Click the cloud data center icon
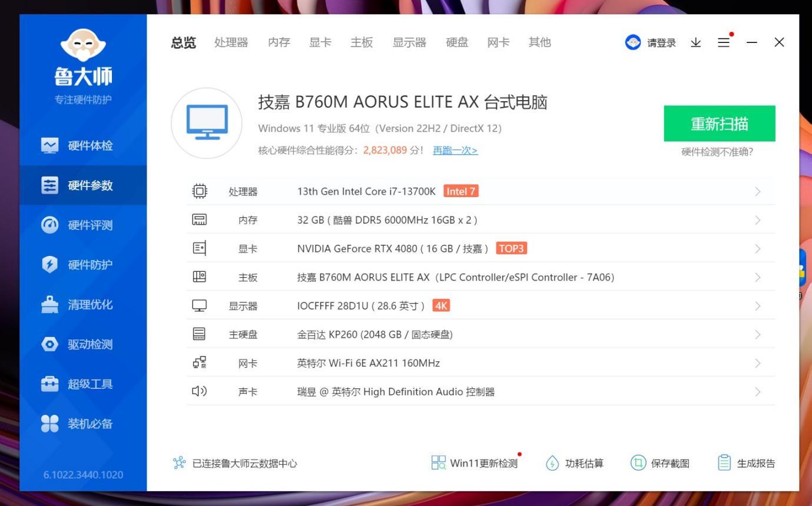The image size is (812, 506). click(x=179, y=463)
